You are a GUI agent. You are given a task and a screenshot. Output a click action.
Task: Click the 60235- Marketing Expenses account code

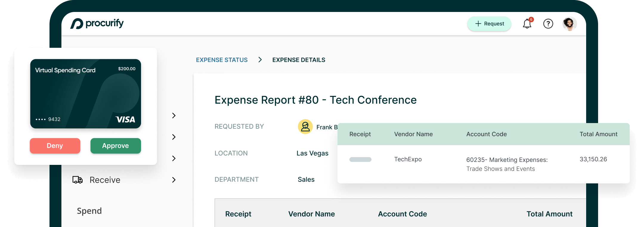(507, 164)
